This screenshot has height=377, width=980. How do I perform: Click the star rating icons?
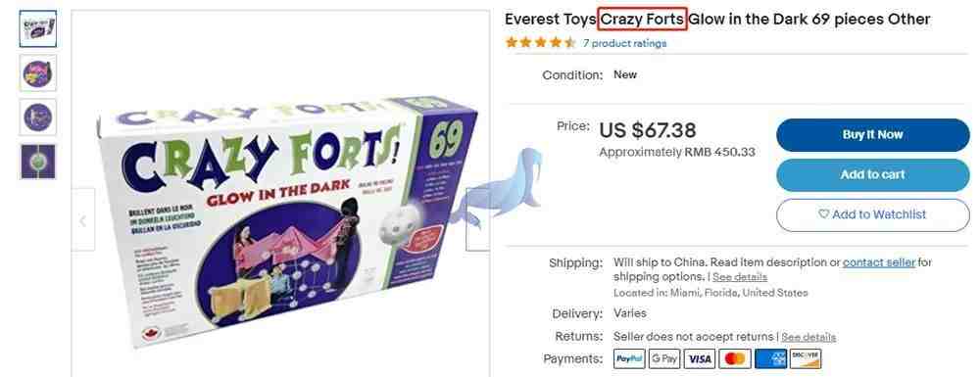point(541,43)
